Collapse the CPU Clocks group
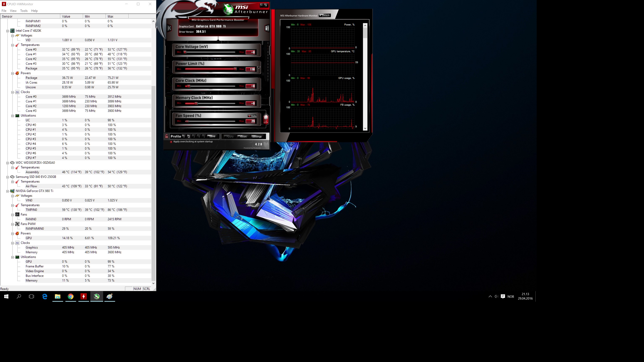This screenshot has height=362, width=644. [13, 92]
